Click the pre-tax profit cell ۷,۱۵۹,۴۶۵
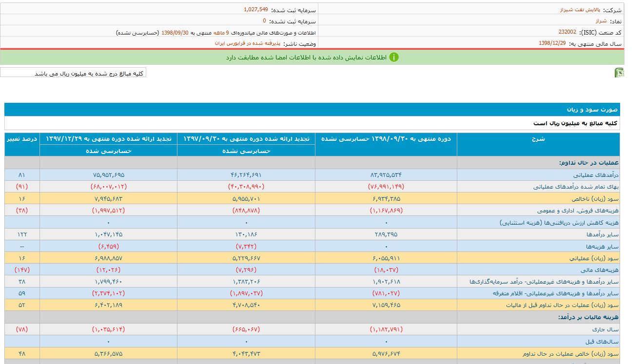Screen dimensions: 644x364 (x=386, y=305)
